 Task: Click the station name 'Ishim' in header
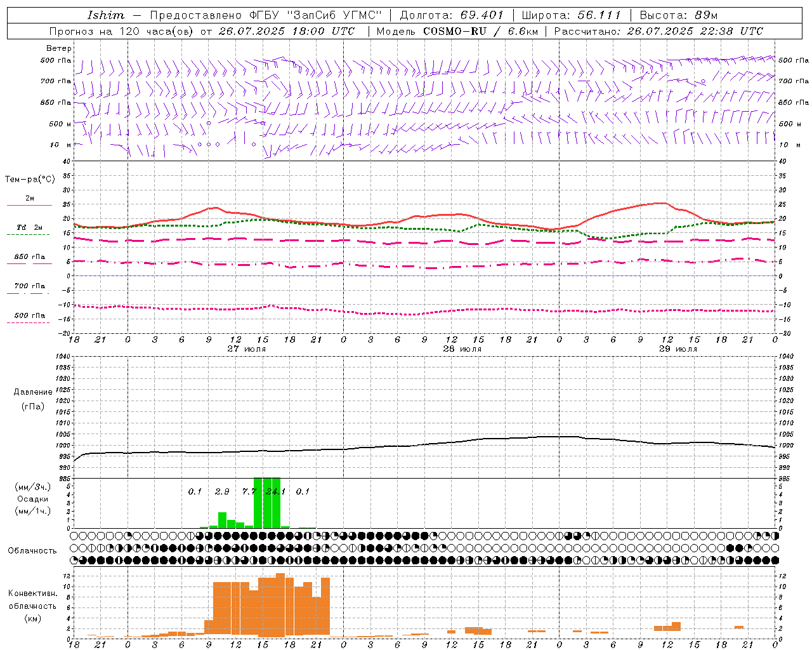[x=106, y=15]
